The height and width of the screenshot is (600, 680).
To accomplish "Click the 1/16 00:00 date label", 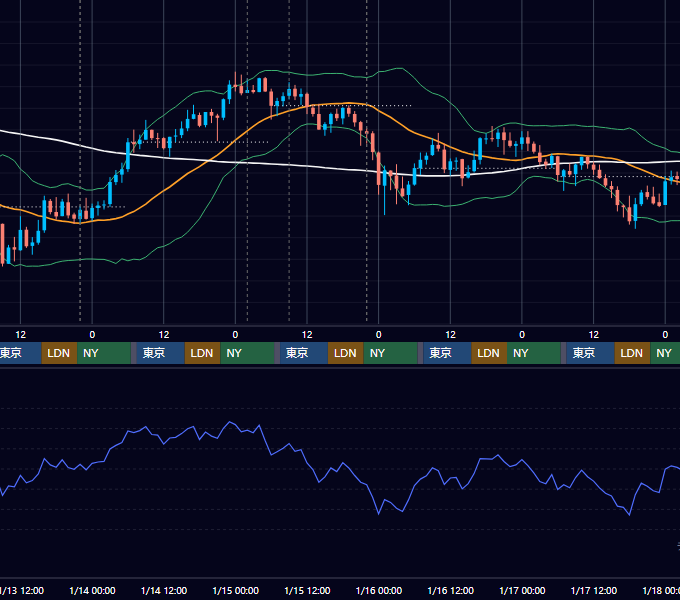I will tap(379, 590).
